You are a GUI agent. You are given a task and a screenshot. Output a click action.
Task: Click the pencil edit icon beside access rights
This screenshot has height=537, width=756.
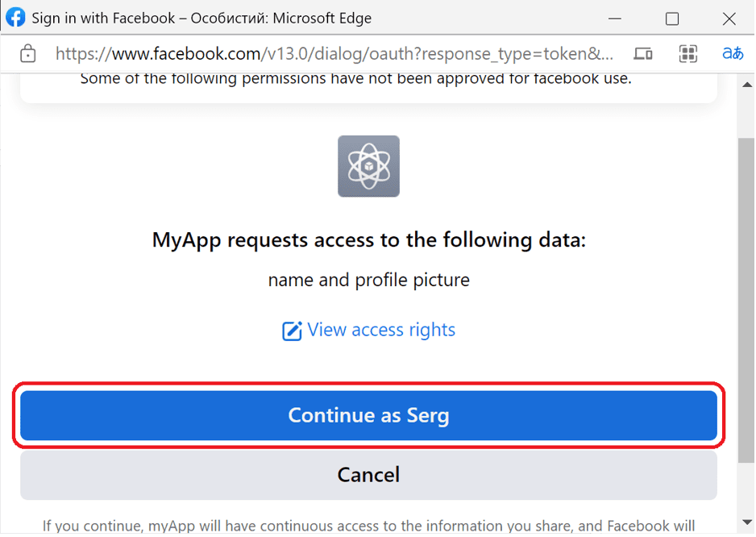pos(292,331)
